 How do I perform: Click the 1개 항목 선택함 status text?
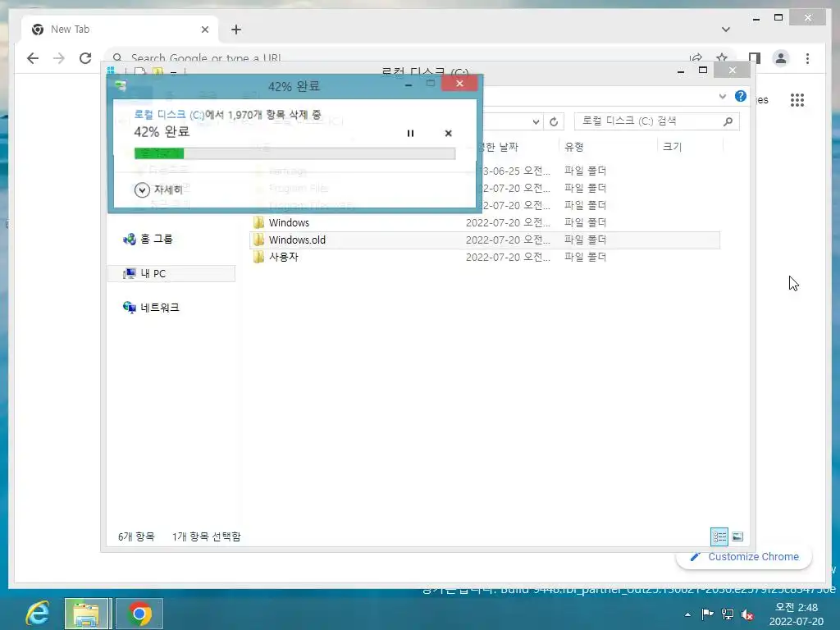(x=206, y=536)
